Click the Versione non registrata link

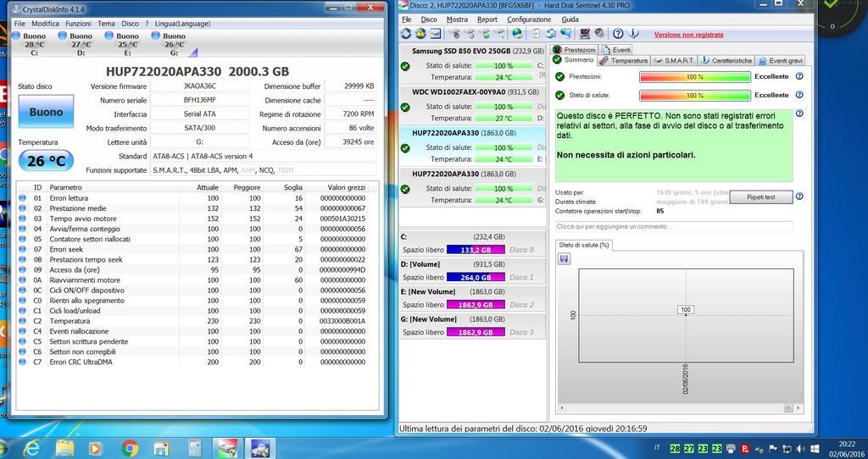coord(688,35)
